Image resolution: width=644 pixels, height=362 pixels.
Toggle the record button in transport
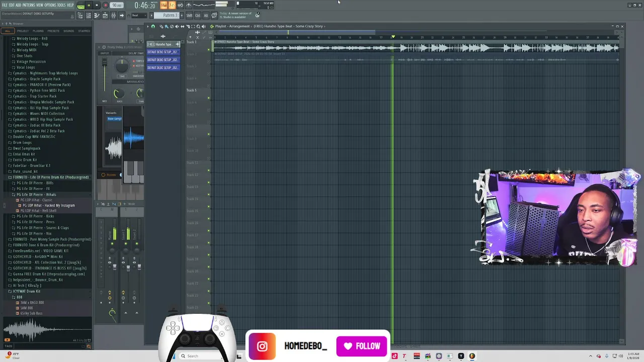click(106, 6)
